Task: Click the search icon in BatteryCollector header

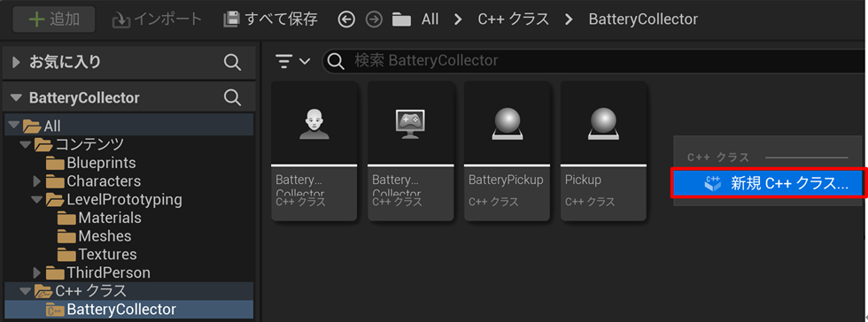Action: pyautogui.click(x=232, y=98)
